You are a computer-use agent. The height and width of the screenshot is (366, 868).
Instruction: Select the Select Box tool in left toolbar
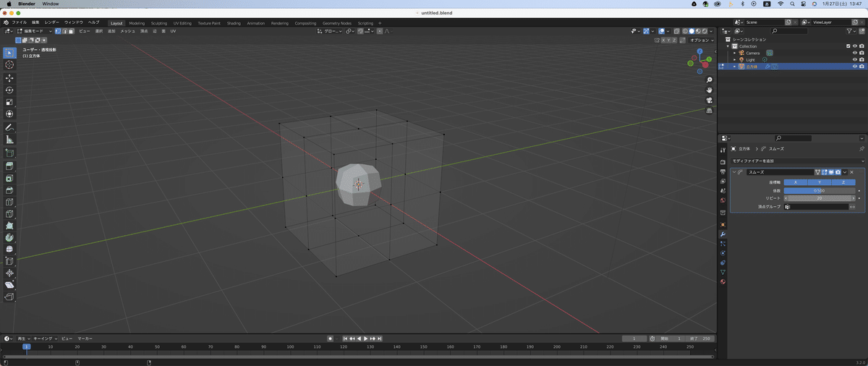click(x=9, y=53)
